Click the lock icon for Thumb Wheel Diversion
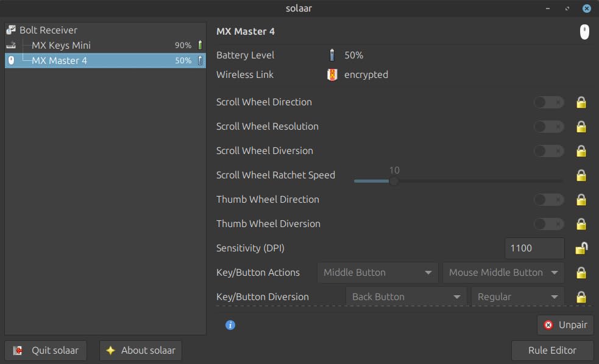Screen dimensions: 599x364 pyautogui.click(x=581, y=224)
